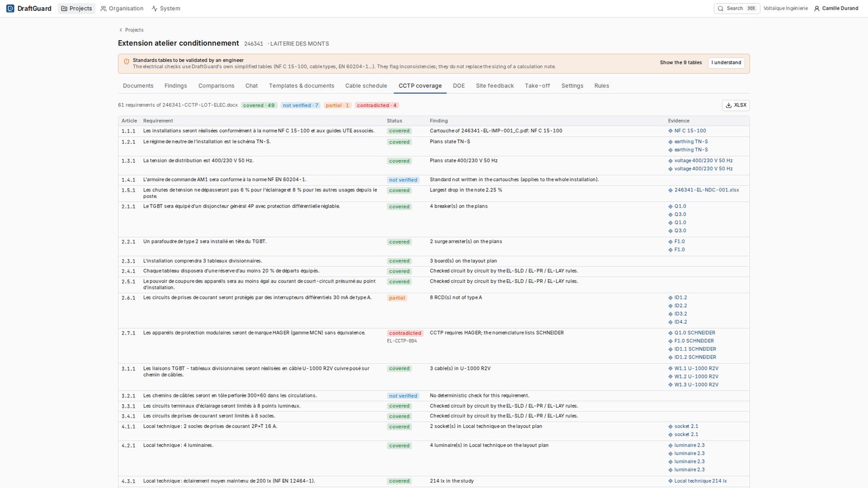
Task: Open the Site feedback tab
Action: point(495,86)
